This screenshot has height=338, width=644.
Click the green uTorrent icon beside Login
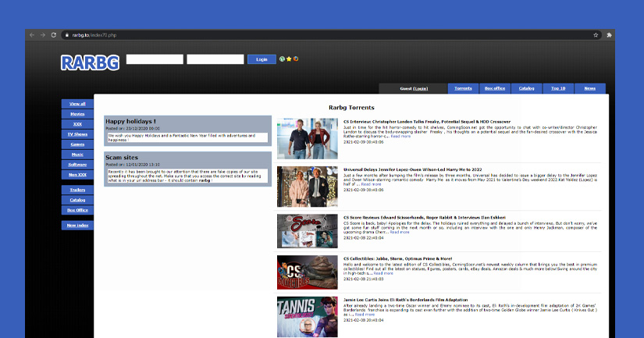tap(282, 59)
